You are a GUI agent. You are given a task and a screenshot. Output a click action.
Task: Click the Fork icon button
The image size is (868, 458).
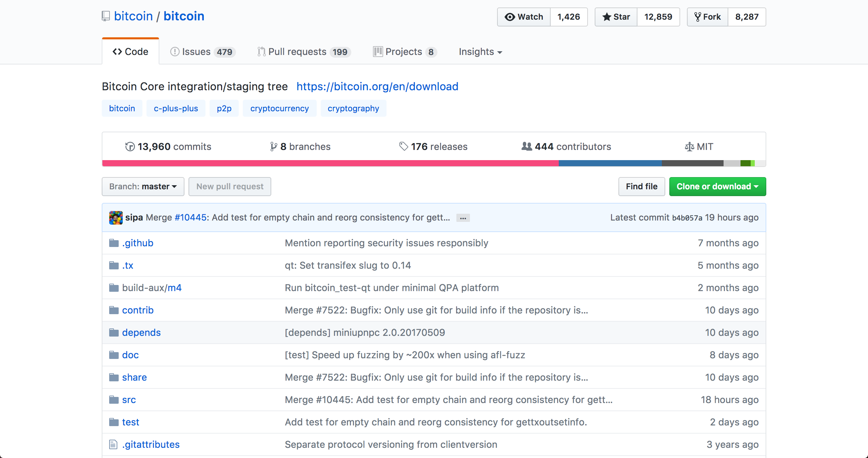pyautogui.click(x=708, y=17)
